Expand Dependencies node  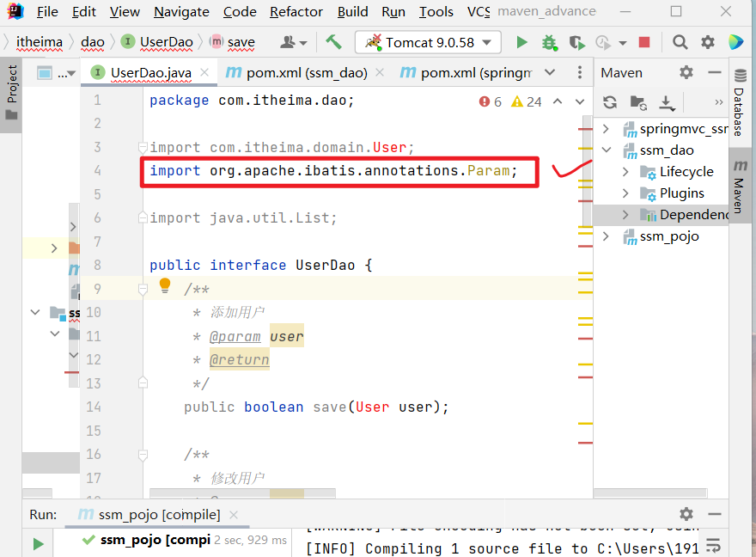[x=625, y=215]
